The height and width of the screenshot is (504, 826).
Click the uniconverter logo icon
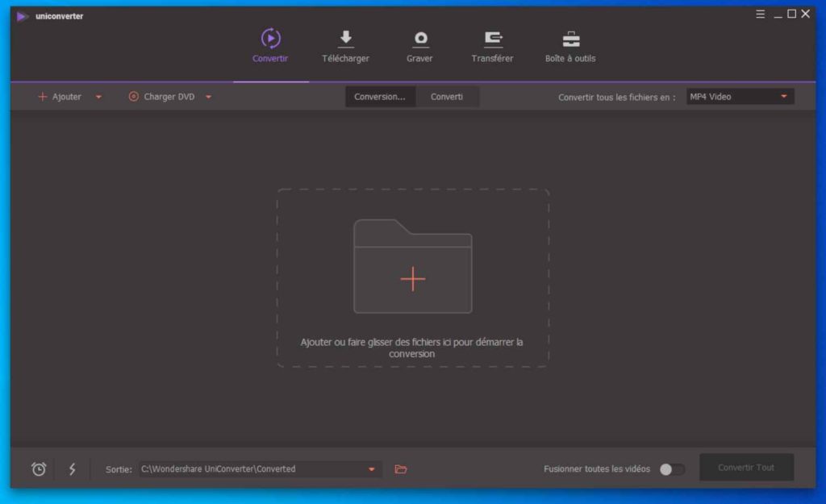[x=22, y=16]
